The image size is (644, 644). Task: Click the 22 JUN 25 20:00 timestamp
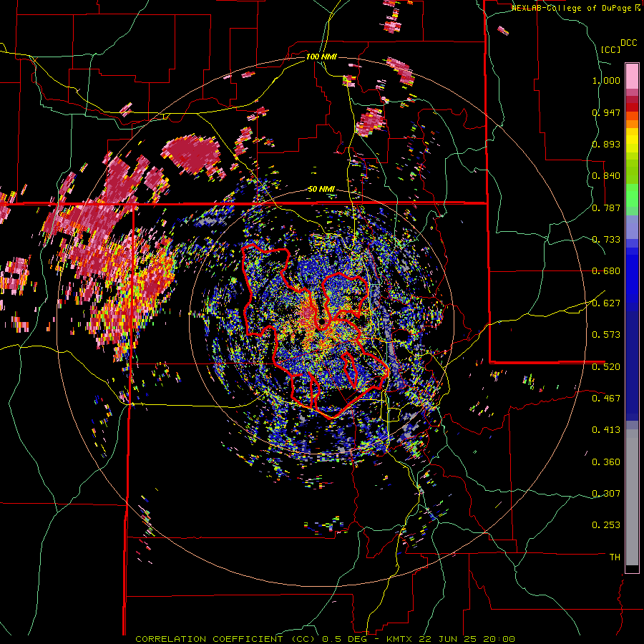(467, 639)
